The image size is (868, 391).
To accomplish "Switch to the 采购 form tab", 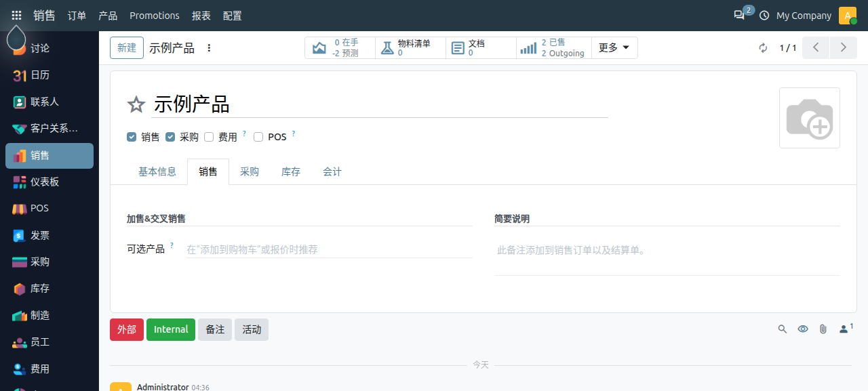I will coord(250,172).
